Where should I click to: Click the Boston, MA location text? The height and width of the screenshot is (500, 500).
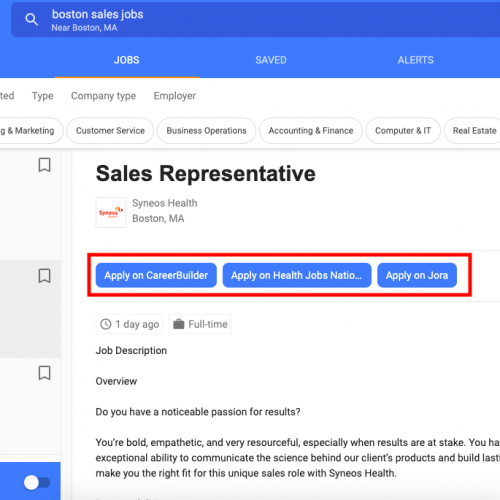pos(158,218)
